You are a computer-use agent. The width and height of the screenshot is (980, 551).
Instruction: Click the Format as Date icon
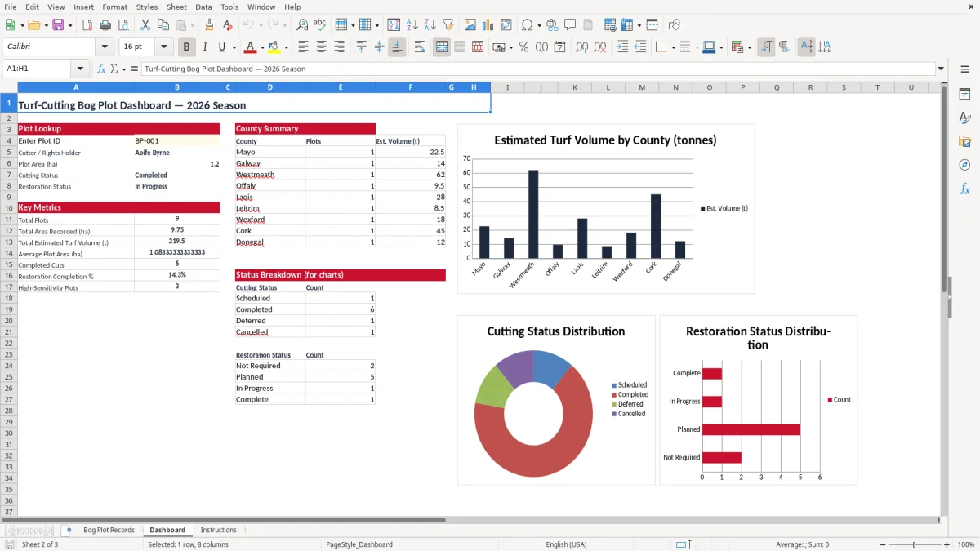pos(560,47)
